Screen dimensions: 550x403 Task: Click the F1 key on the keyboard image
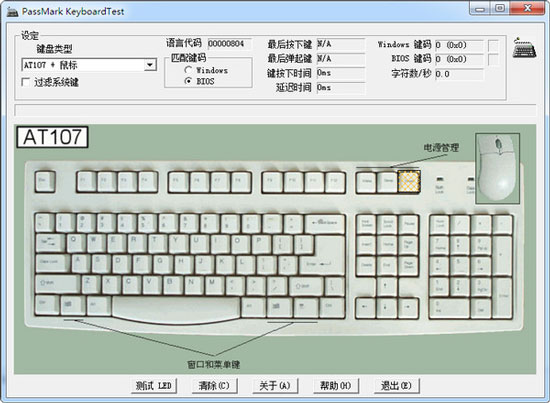pyautogui.click(x=86, y=182)
